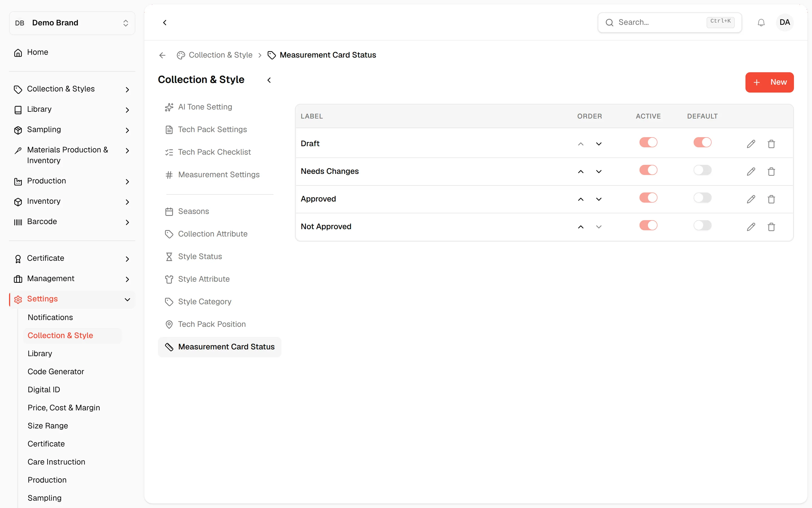This screenshot has width=812, height=508.
Task: Enable Default for Needs Changes
Action: coord(702,170)
